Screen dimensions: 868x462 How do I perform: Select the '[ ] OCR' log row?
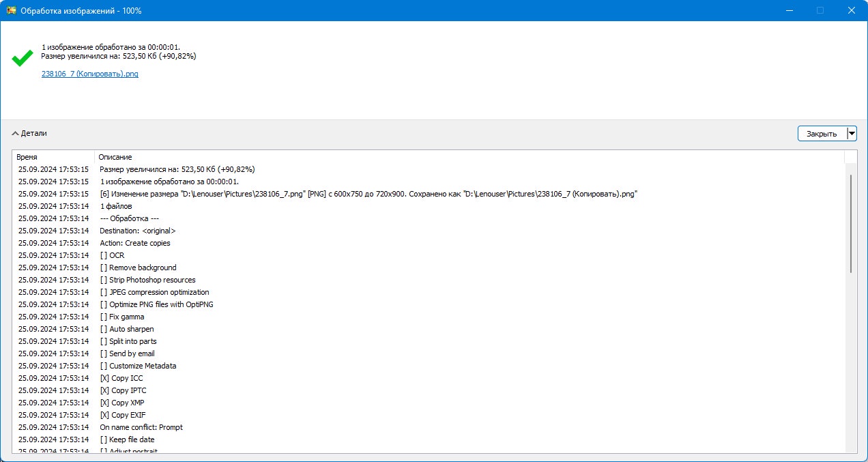point(429,255)
